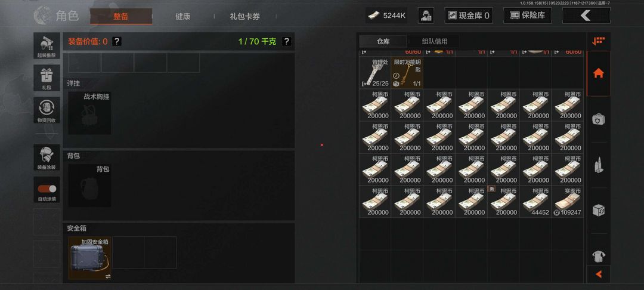Open the 装备涂装 equipment skin icon
The image size is (644, 290).
pos(47,158)
